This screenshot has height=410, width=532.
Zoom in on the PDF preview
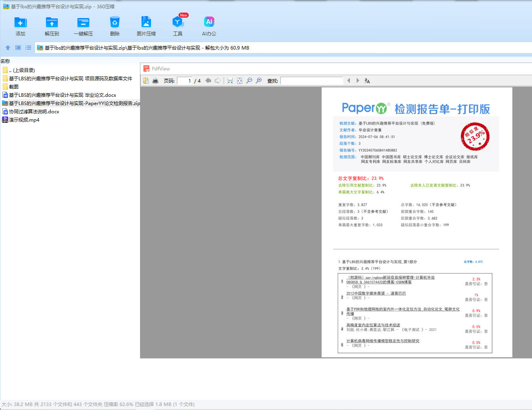[259, 81]
